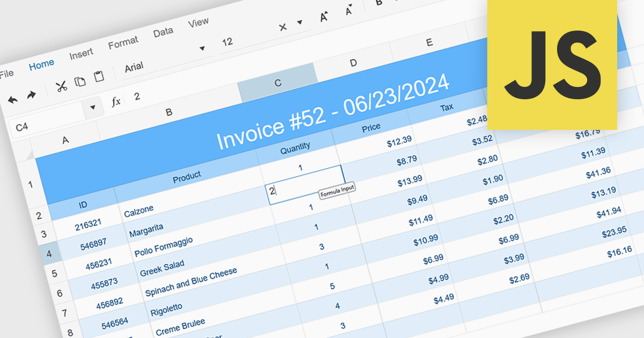
Task: Select the View tab
Action: pos(198,23)
